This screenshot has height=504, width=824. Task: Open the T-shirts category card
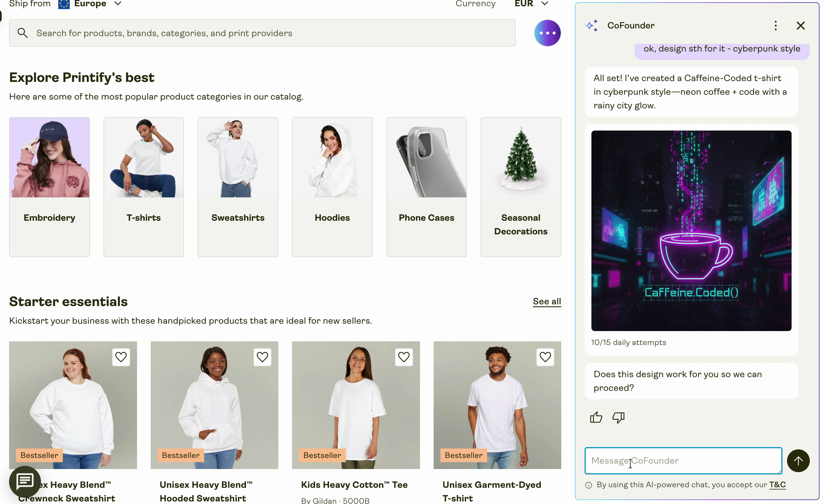click(144, 187)
